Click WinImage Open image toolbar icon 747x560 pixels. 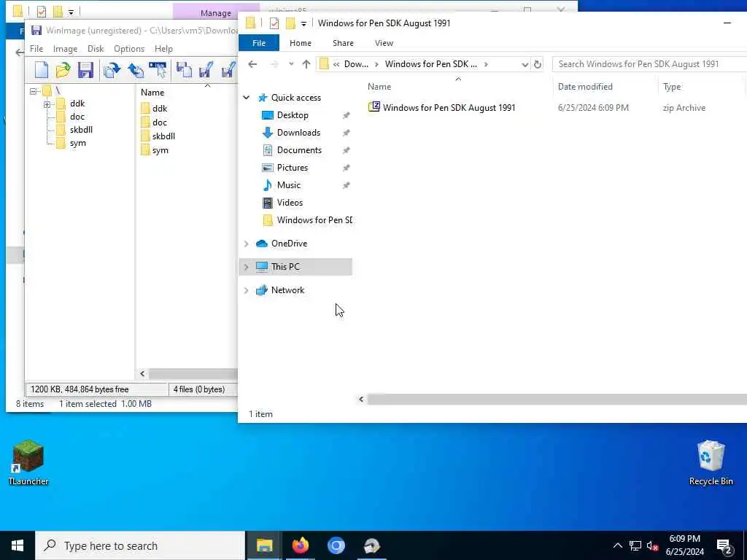click(x=63, y=70)
